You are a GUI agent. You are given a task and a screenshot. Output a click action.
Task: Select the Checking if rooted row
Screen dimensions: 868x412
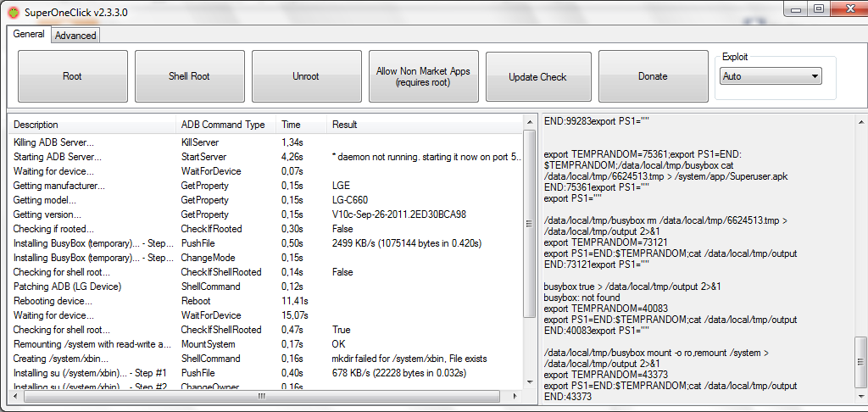pyautogui.click(x=265, y=229)
